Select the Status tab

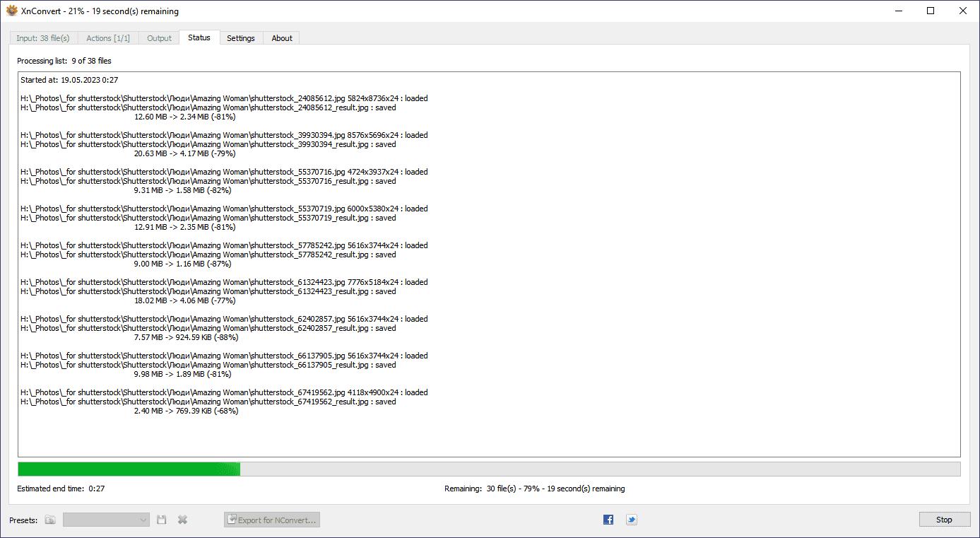199,37
